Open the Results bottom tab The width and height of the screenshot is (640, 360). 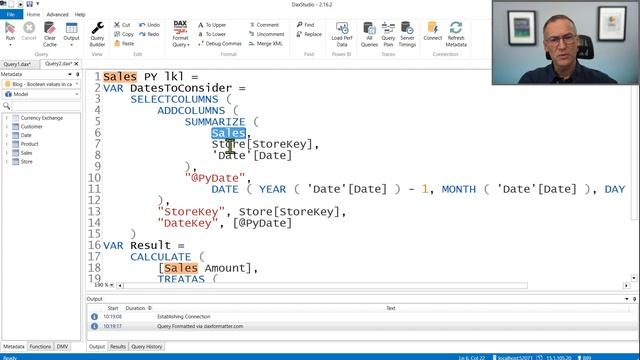point(118,347)
